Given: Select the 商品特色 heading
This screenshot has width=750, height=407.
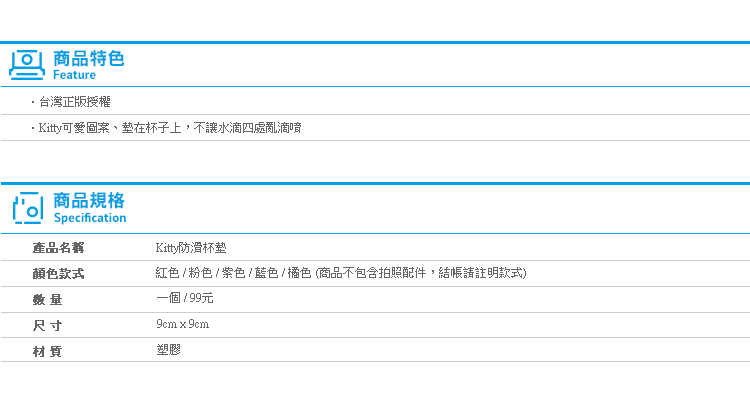Looking at the screenshot, I should click(88, 58).
